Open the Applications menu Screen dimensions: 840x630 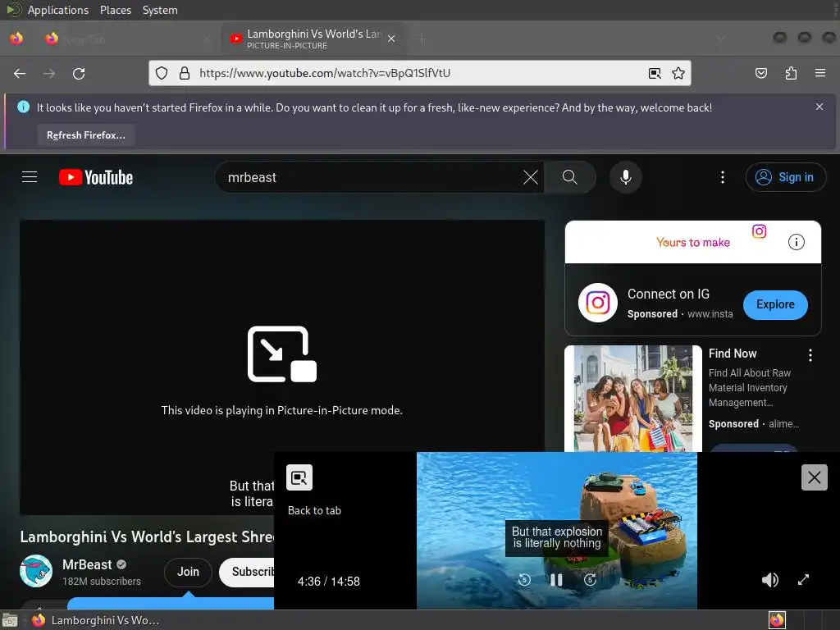click(58, 10)
